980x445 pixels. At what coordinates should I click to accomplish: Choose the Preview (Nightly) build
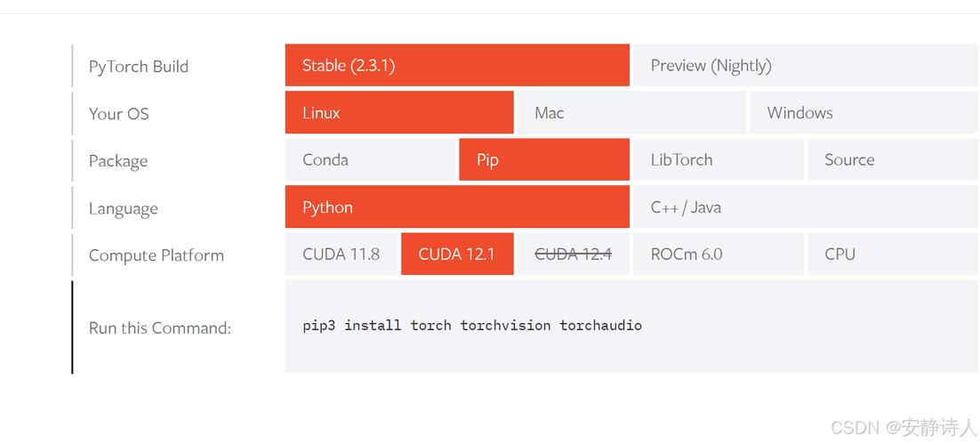tap(805, 66)
